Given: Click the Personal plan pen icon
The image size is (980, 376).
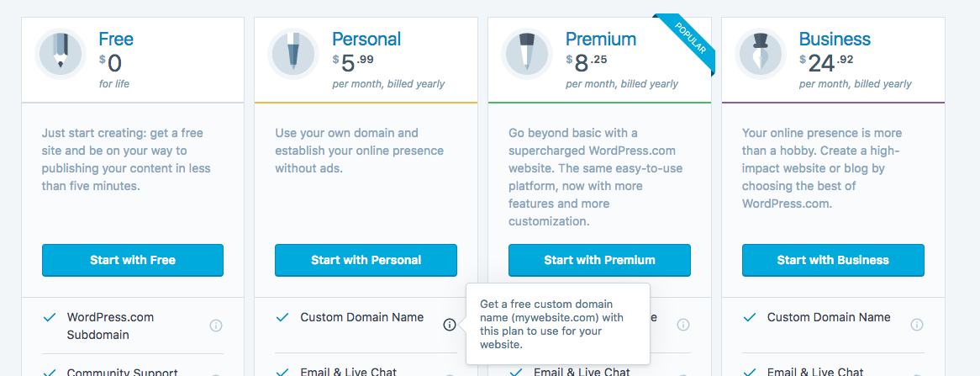Looking at the screenshot, I should coord(293,54).
